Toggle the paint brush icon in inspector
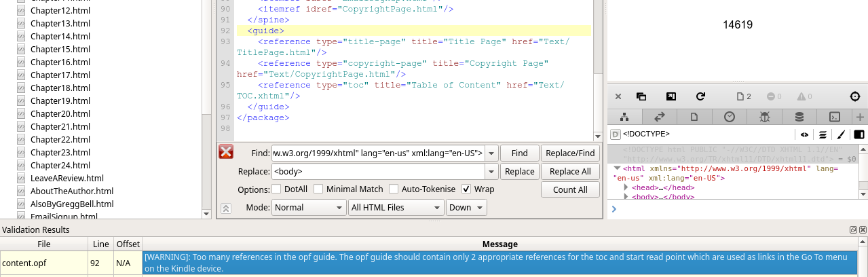This screenshot has width=868, height=277. (x=840, y=134)
